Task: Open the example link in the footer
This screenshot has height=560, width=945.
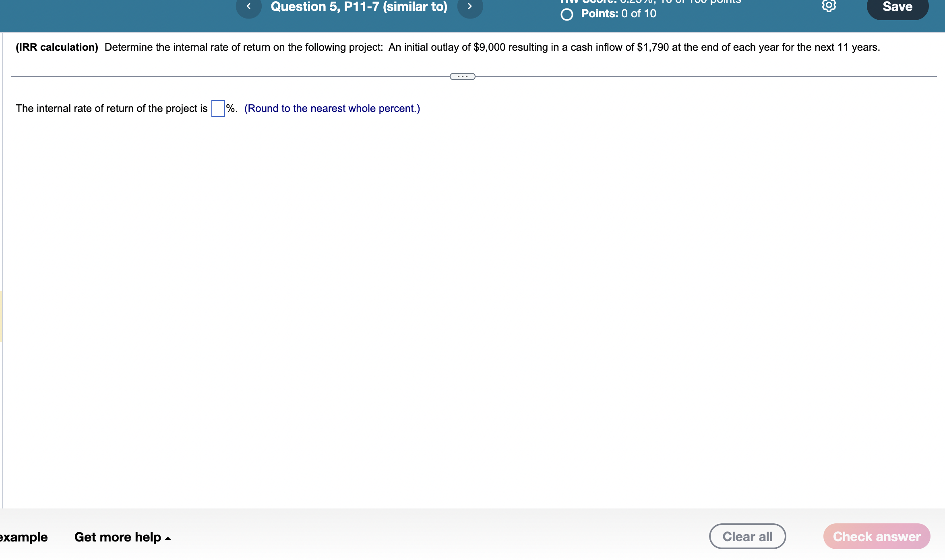Action: [x=23, y=537]
